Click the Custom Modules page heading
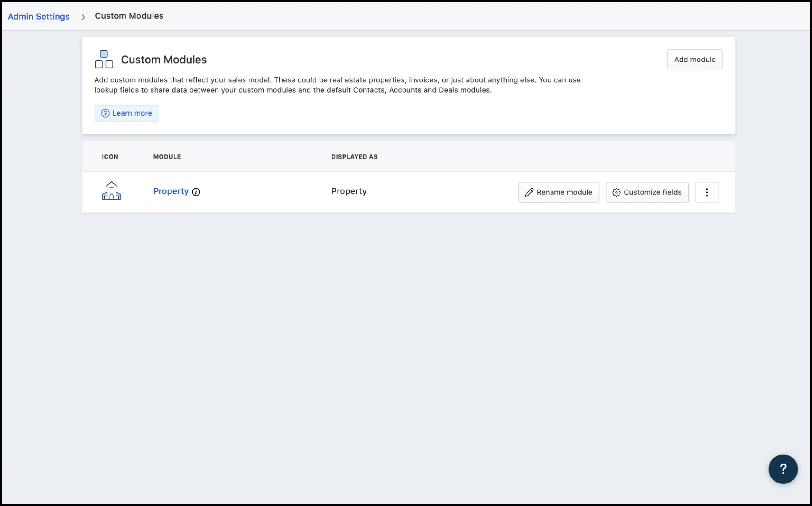 [164, 60]
